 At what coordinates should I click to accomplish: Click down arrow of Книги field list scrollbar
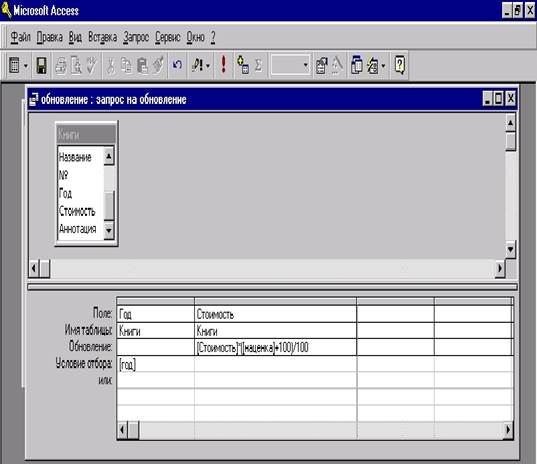109,231
